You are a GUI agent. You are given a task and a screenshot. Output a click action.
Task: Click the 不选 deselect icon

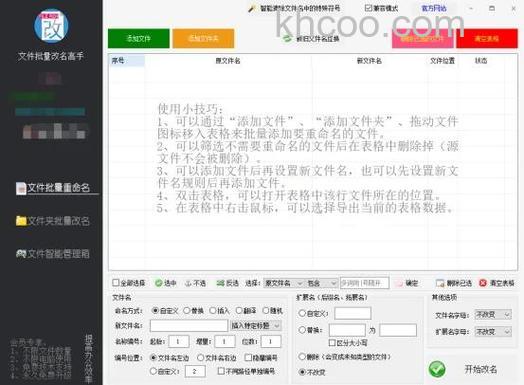188,283
